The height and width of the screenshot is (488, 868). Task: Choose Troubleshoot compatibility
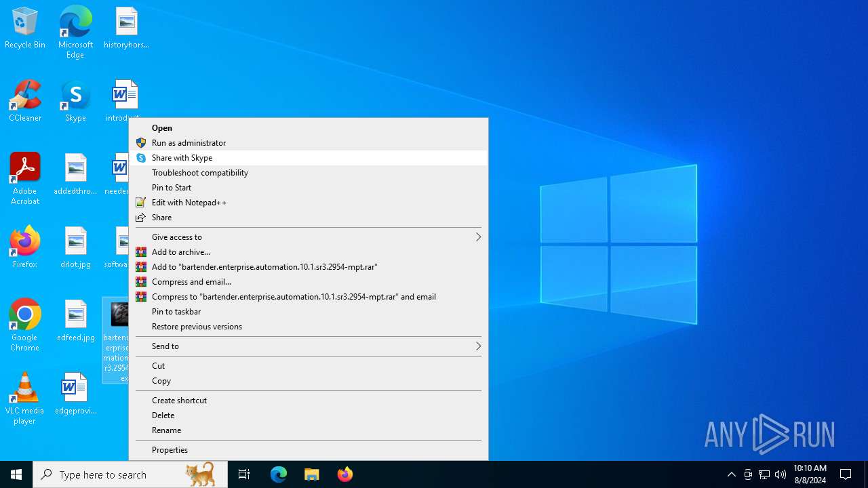pos(309,173)
